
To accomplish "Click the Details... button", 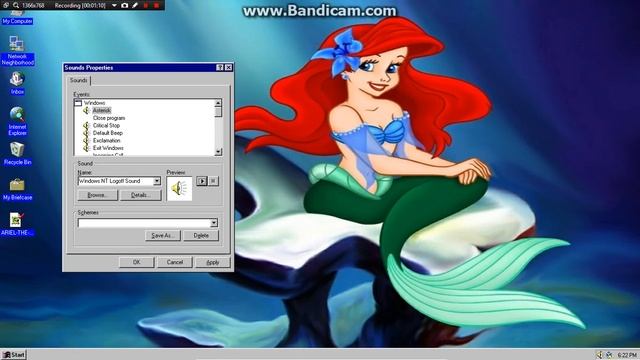I will coord(141,195).
